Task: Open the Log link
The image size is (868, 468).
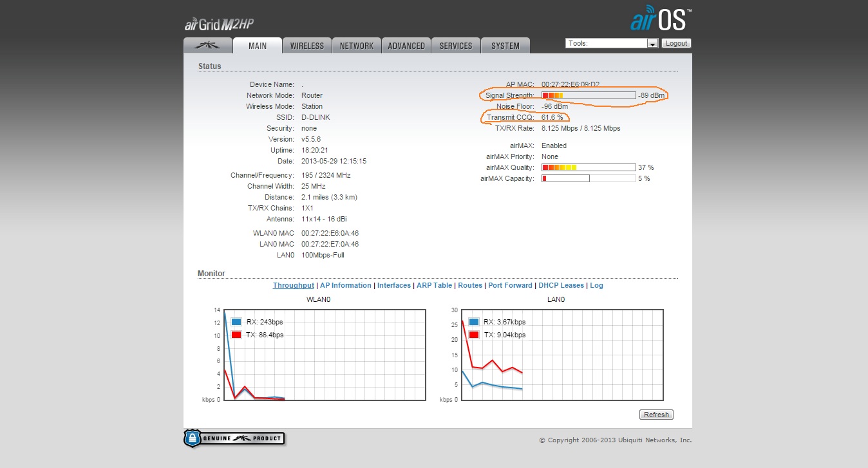Action: (x=597, y=285)
